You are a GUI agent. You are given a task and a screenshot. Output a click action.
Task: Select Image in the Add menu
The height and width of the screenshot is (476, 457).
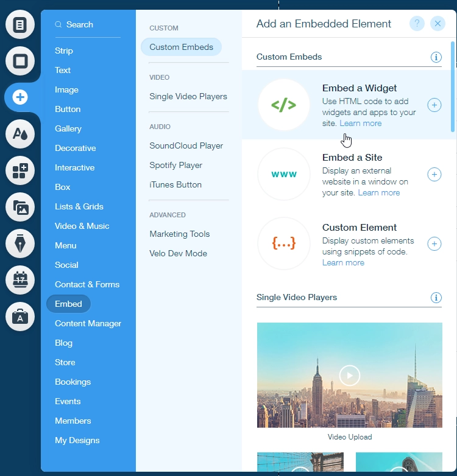tap(66, 90)
